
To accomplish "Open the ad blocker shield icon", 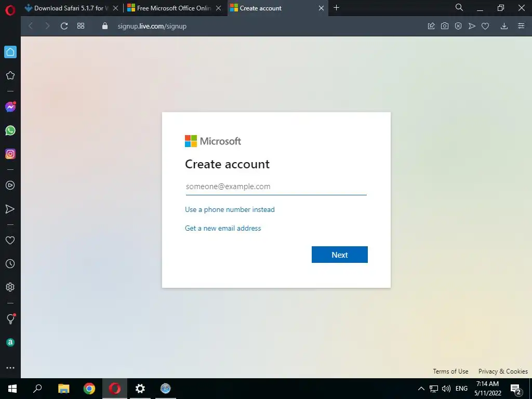I will [x=458, y=26].
